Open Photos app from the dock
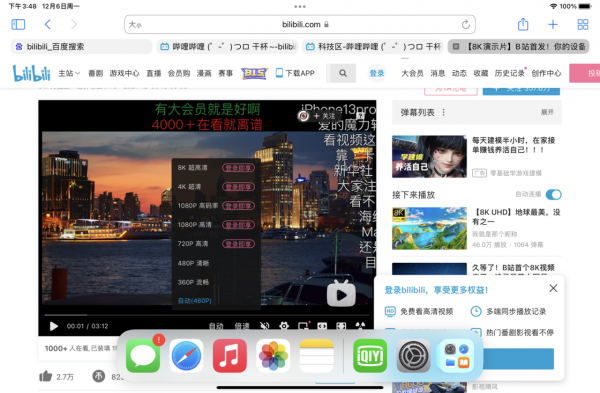Screen dimensions: 600x393 (x=273, y=356)
